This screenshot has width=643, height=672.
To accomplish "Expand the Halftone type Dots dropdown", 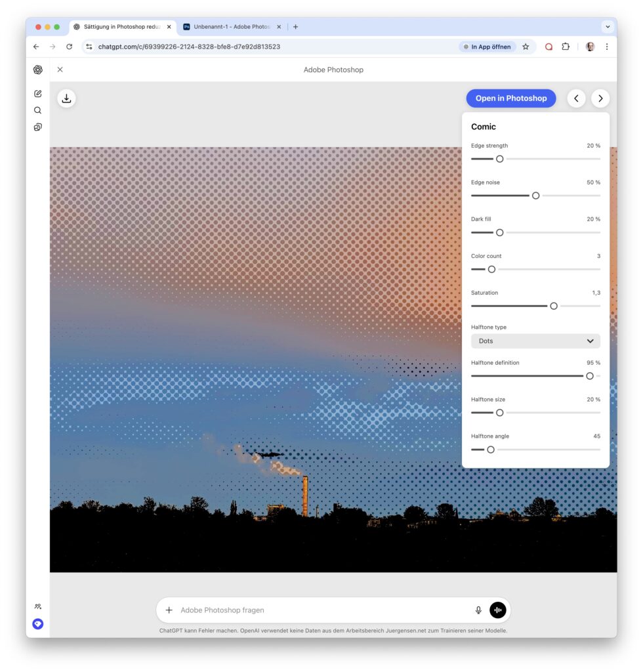I will tap(535, 341).
